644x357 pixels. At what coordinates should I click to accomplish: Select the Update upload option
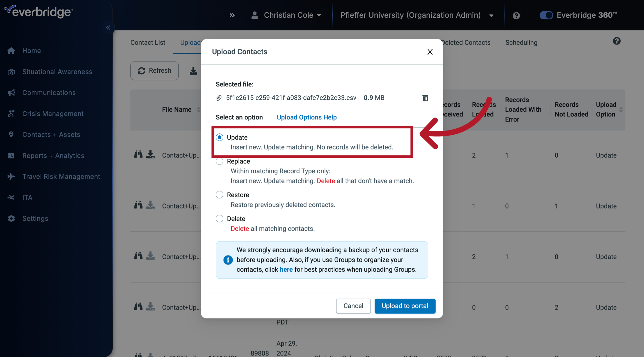pyautogui.click(x=219, y=137)
